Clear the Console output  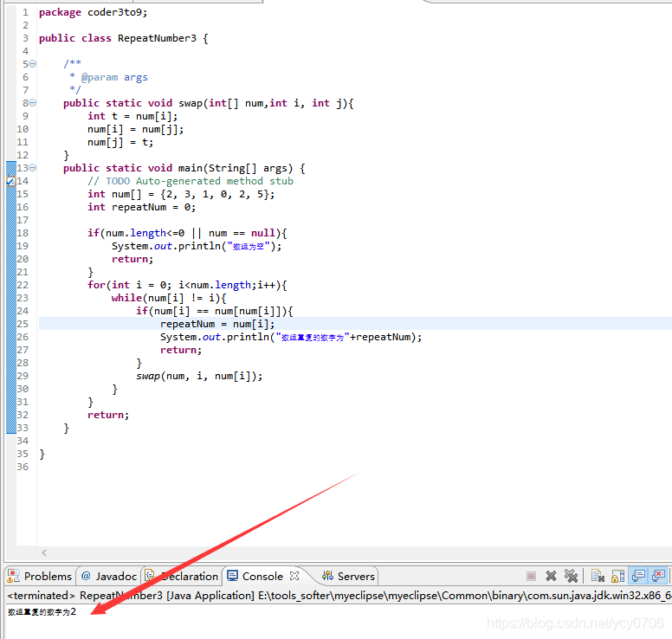coord(598,576)
